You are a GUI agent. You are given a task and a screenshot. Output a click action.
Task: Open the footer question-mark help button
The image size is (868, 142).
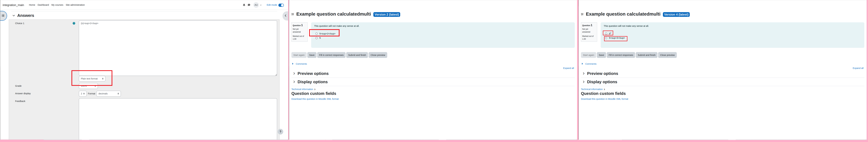pyautogui.click(x=280, y=132)
